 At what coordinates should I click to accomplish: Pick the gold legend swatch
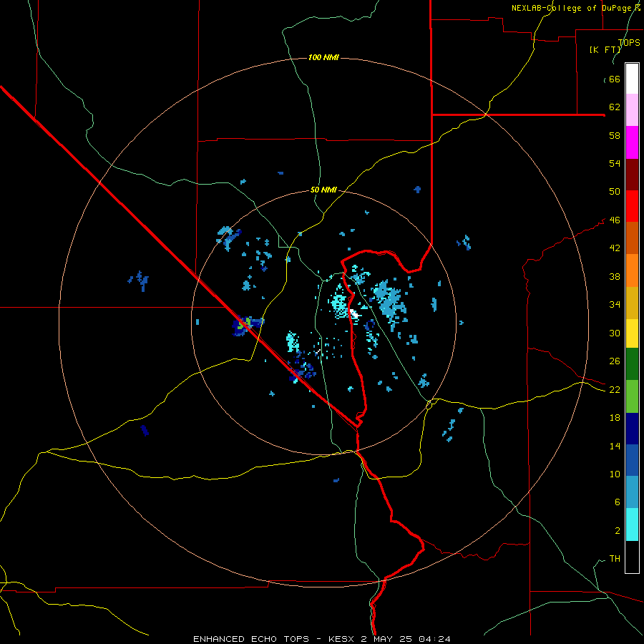click(x=632, y=303)
